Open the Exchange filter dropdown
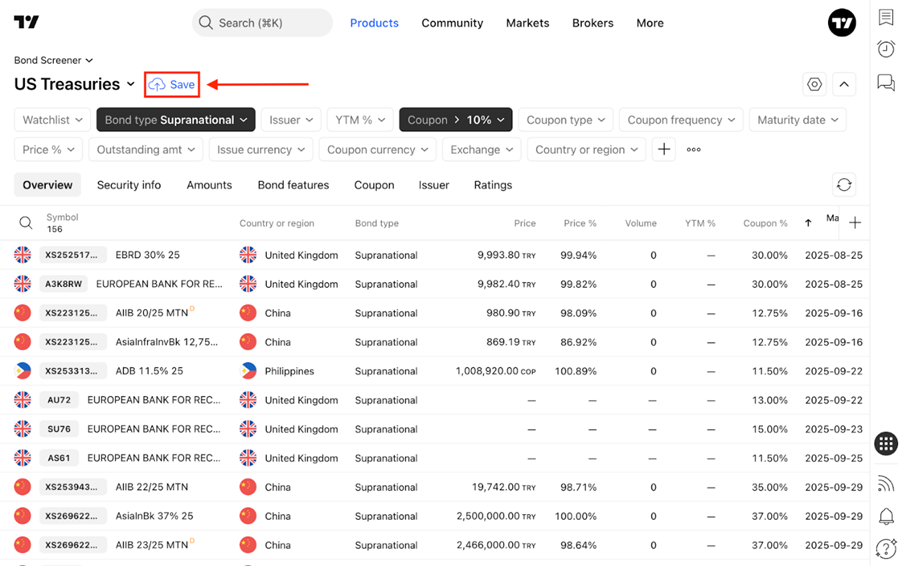 [481, 150]
